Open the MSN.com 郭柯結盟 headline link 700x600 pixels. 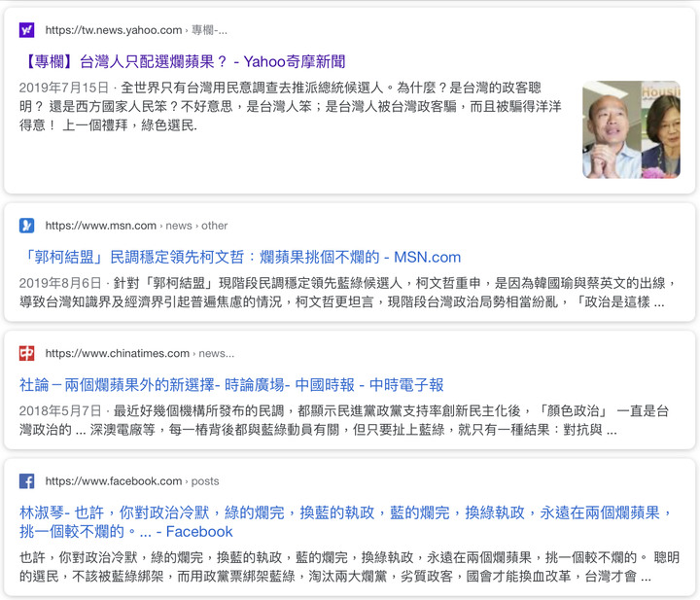241,257
